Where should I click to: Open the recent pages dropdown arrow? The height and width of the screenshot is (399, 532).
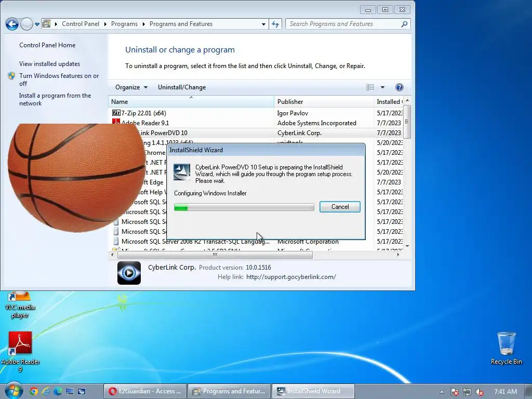tap(37, 24)
